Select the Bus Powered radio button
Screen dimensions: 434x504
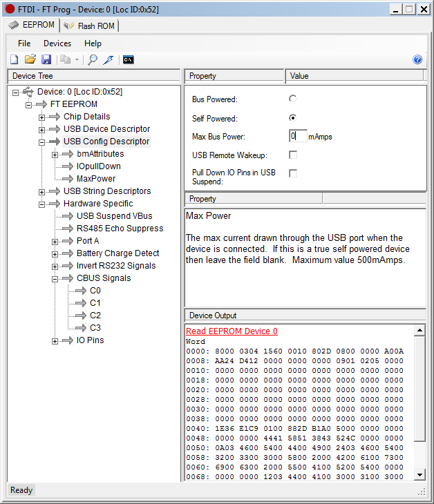click(x=292, y=99)
